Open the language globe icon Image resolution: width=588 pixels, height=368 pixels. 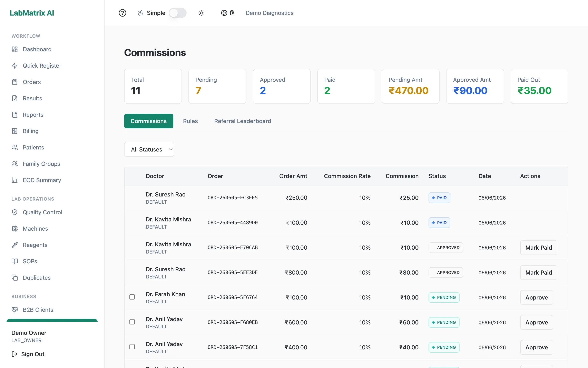click(x=224, y=13)
